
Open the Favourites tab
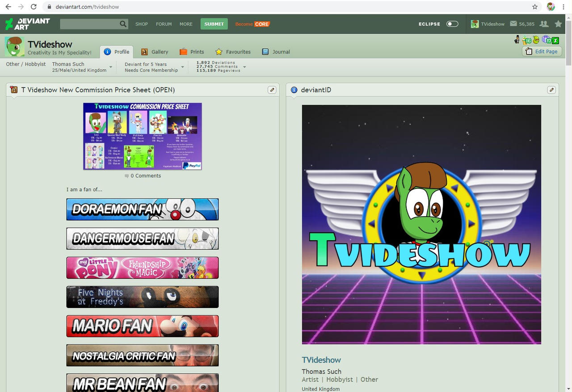(233, 52)
